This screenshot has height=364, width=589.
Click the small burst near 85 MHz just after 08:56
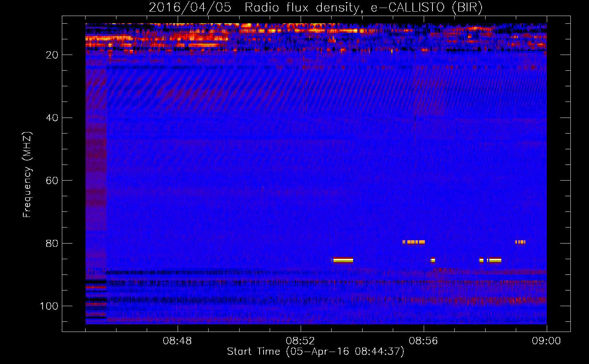pyautogui.click(x=433, y=260)
